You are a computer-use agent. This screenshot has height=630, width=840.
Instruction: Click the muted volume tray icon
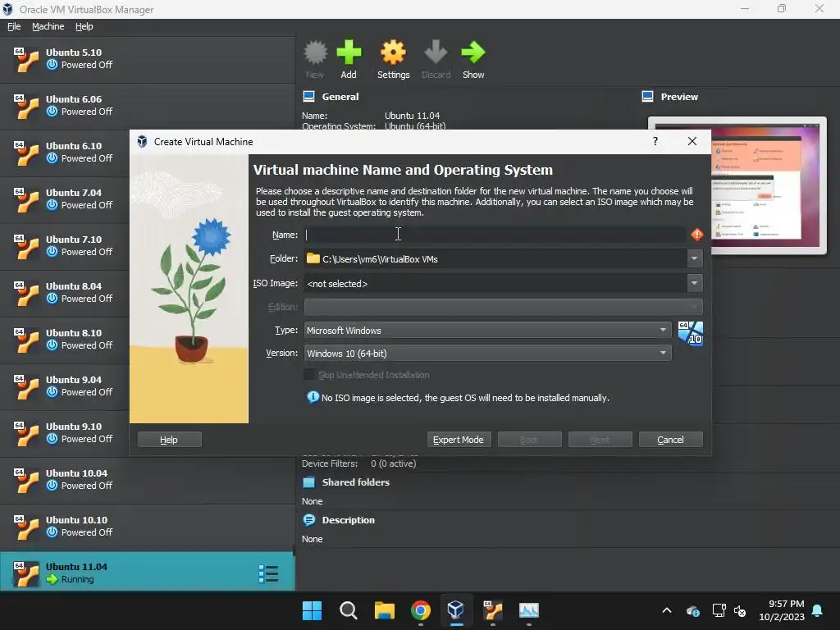[x=740, y=610]
